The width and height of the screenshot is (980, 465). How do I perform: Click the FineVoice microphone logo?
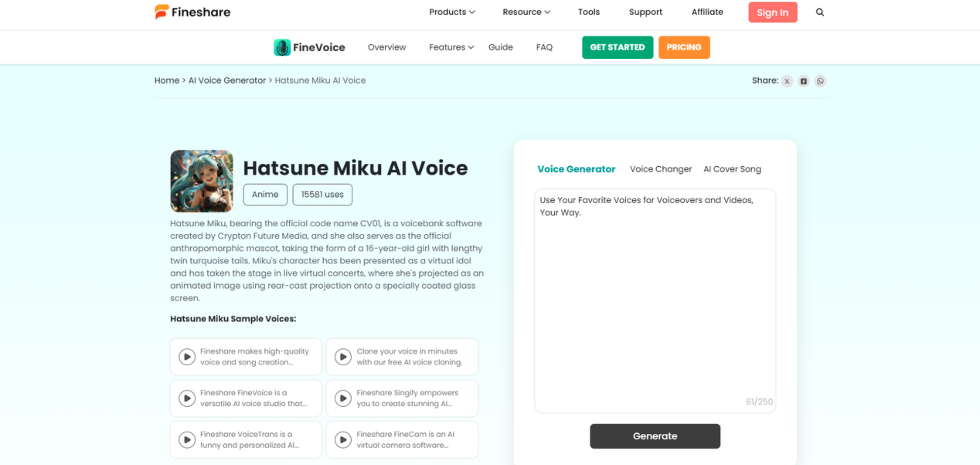281,47
